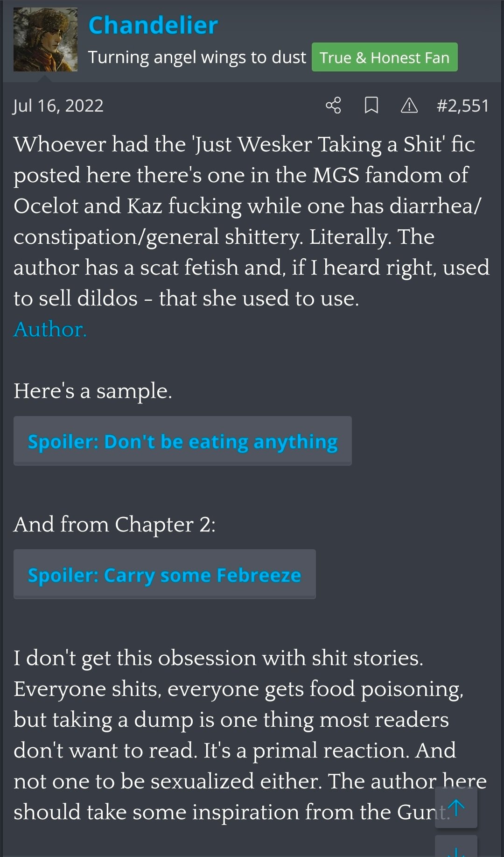
Task: Expand the Carry some Febreeze spoiler
Action: tap(165, 574)
